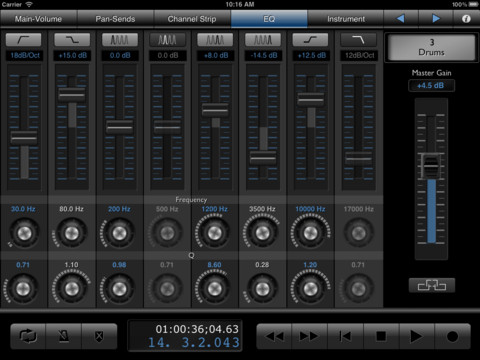
Task: Switch to the Pan-Sends tab
Action: pos(115,19)
